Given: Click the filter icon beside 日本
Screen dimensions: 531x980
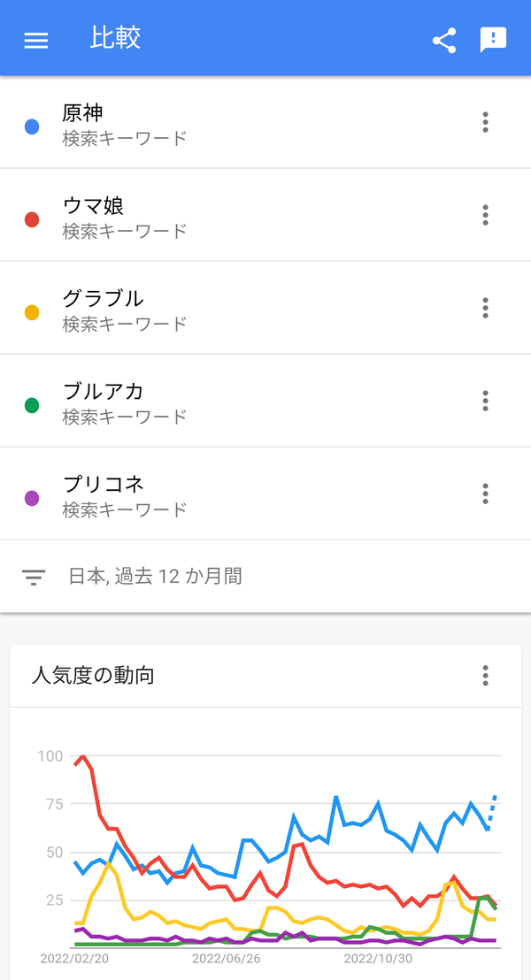Looking at the screenshot, I should pyautogui.click(x=33, y=577).
